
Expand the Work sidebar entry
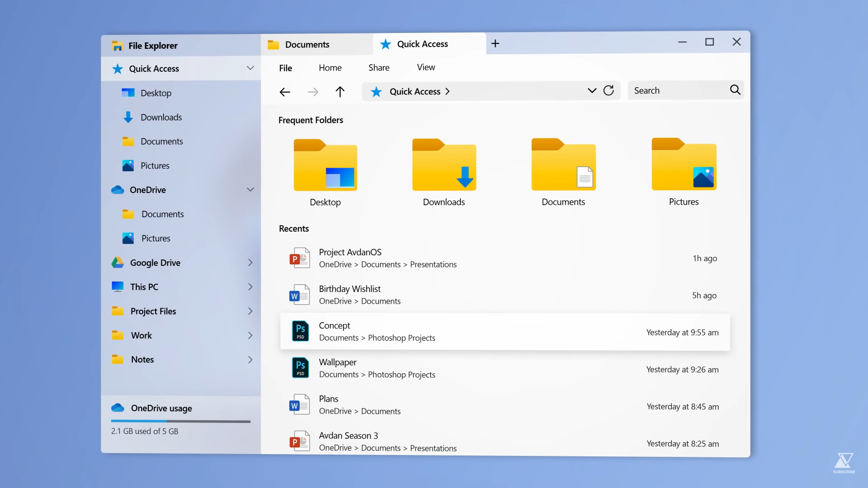coord(250,335)
